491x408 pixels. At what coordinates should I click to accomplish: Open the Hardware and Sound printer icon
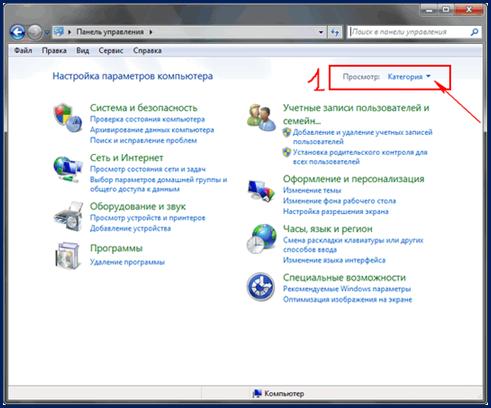click(68, 216)
